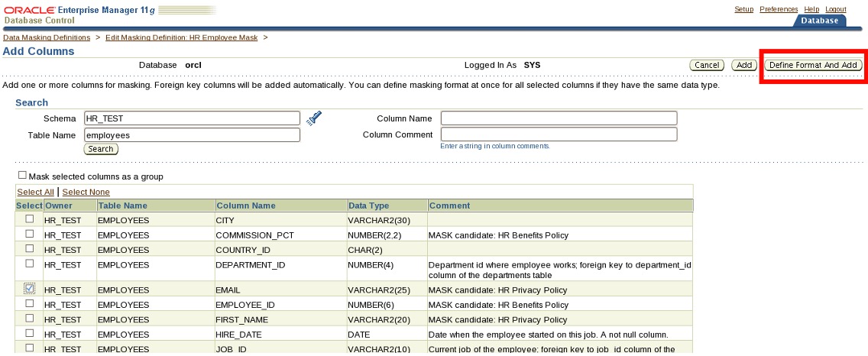
Task: Click the Select None link
Action: [86, 192]
